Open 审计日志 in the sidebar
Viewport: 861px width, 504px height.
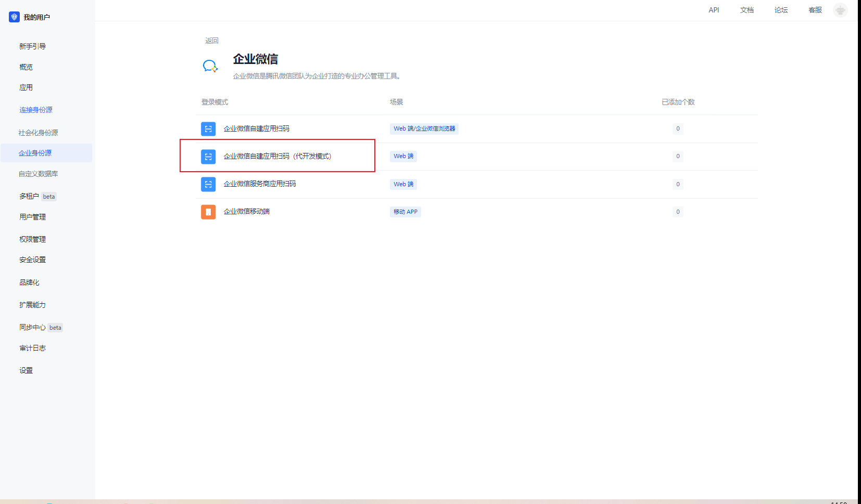pyautogui.click(x=33, y=348)
